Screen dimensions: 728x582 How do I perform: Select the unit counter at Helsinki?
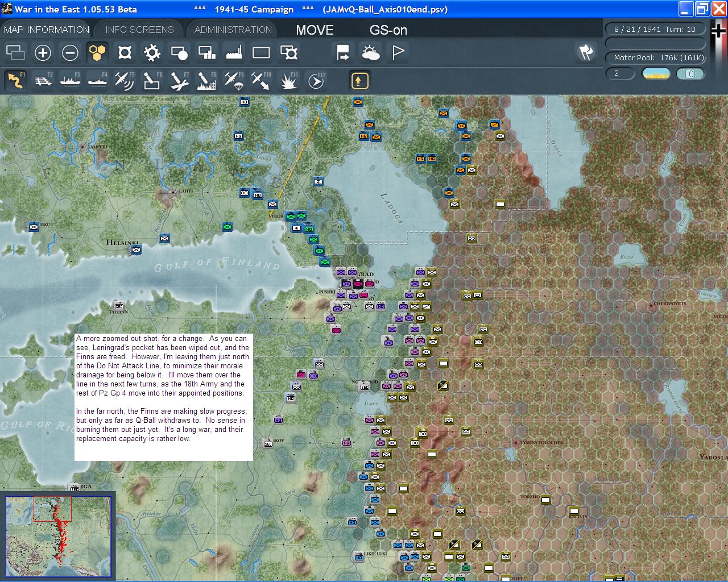coord(136,250)
